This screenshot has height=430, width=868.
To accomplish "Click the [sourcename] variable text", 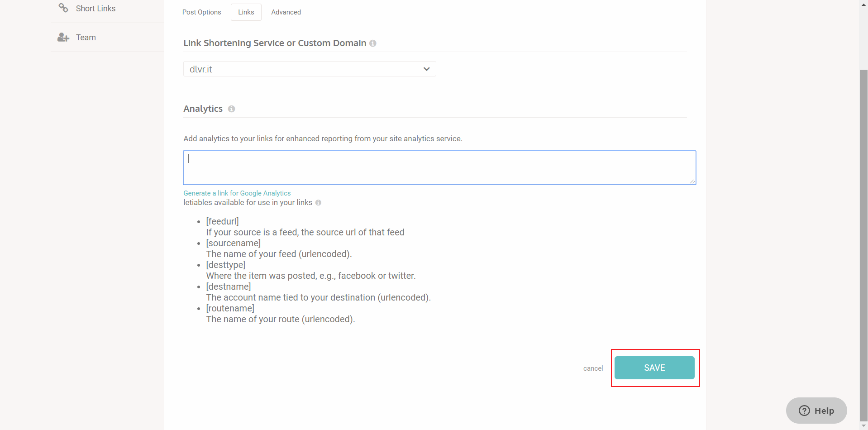I will [234, 243].
